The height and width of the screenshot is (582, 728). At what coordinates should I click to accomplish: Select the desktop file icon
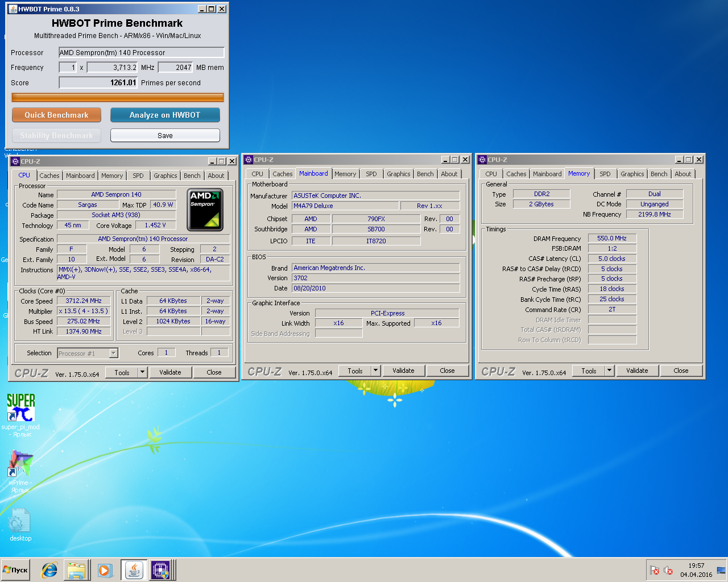point(20,525)
